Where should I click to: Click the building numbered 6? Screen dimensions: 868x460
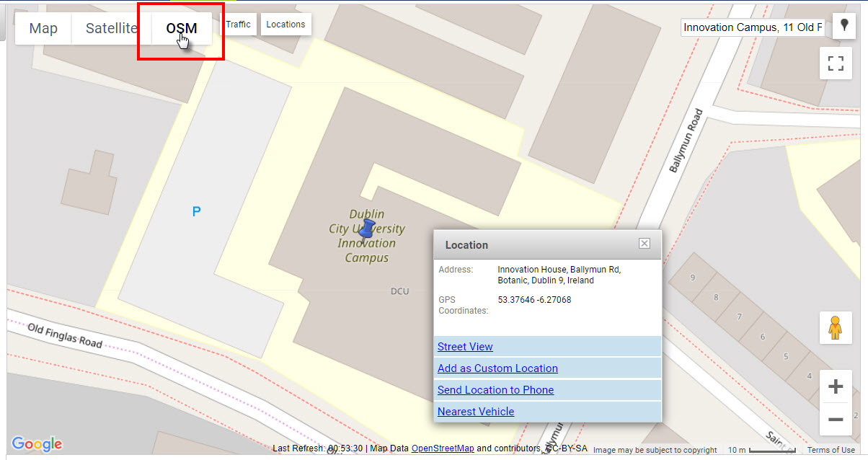click(x=763, y=337)
